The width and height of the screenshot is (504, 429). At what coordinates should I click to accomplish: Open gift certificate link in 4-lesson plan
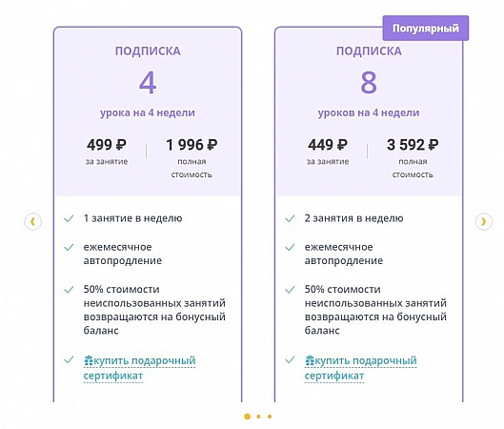pos(139,368)
